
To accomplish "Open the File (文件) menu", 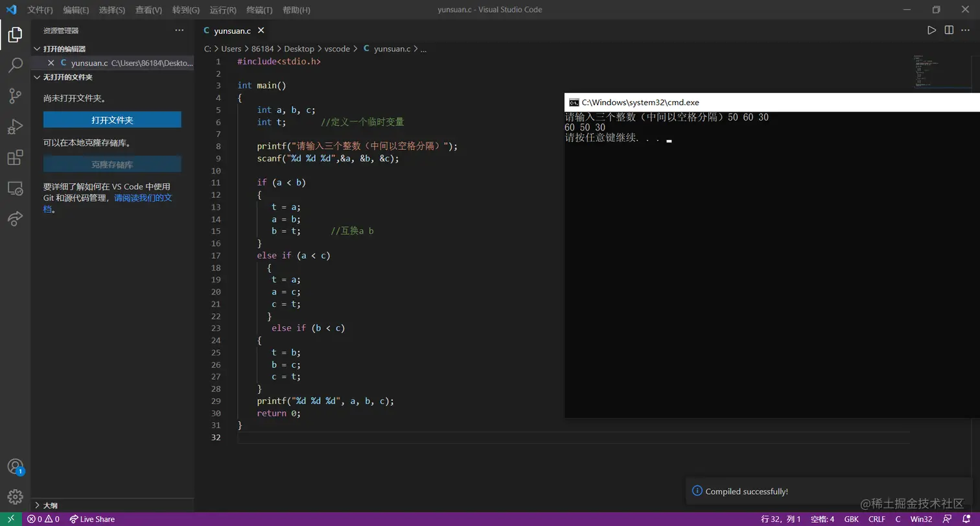I will point(40,10).
